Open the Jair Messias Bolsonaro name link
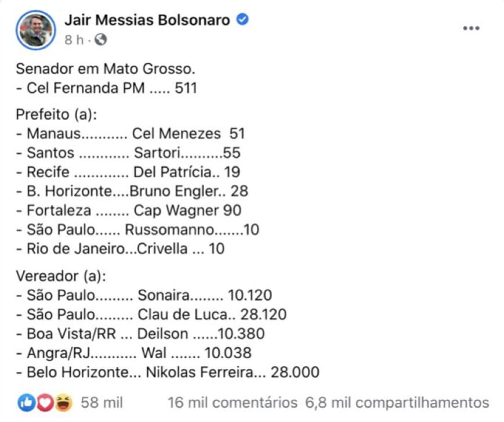 click(x=147, y=20)
